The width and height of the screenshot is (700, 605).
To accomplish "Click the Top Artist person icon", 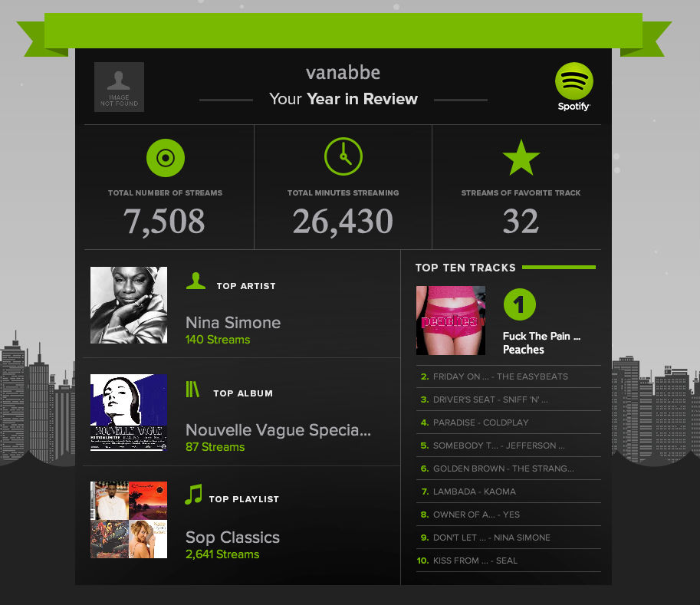I will (x=196, y=281).
